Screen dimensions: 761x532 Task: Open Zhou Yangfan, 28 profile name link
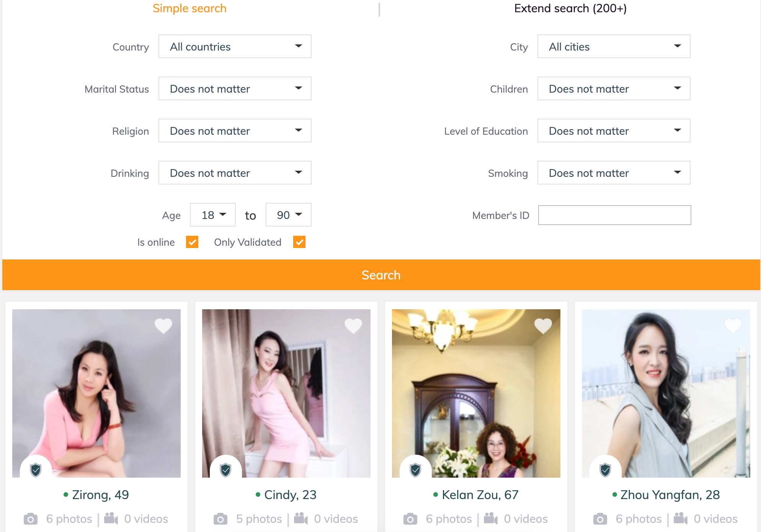(x=670, y=495)
